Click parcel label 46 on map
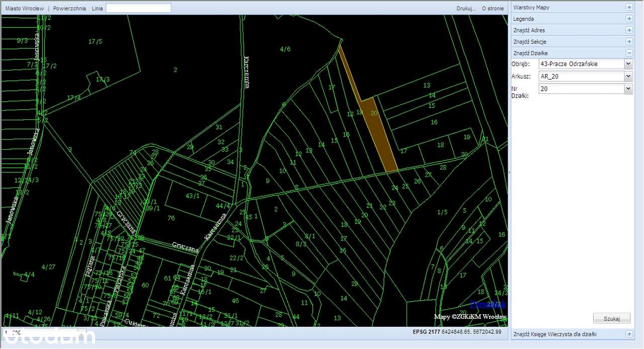 [235, 301]
